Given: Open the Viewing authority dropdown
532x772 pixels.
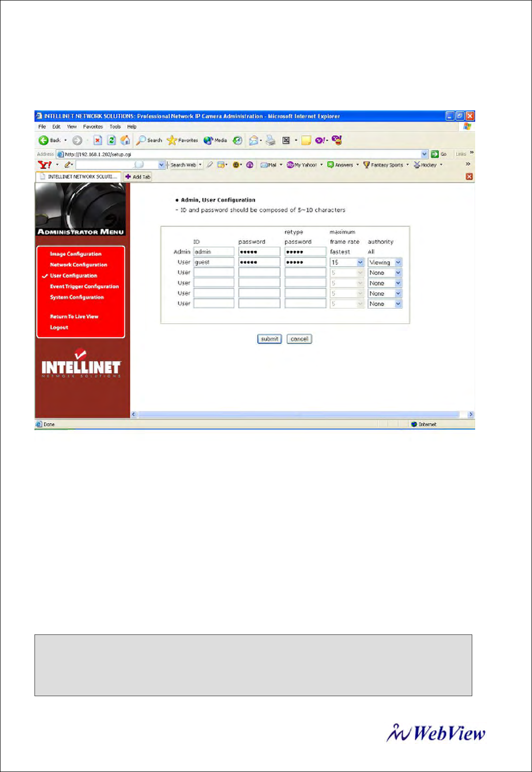Looking at the screenshot, I should point(398,263).
